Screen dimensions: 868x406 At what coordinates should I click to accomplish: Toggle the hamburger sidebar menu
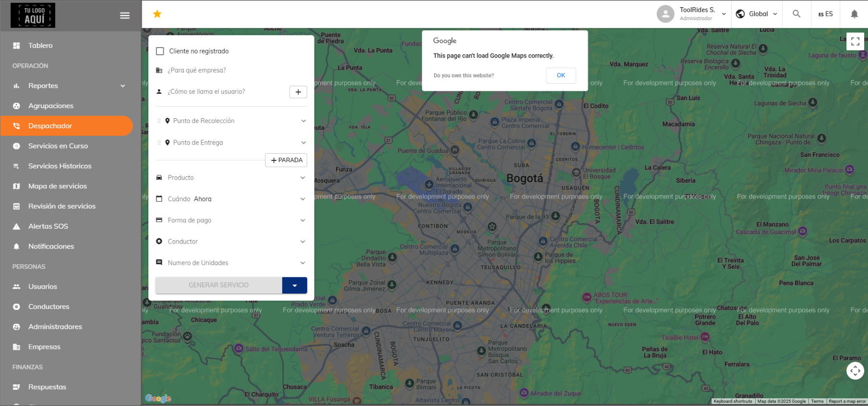125,15
